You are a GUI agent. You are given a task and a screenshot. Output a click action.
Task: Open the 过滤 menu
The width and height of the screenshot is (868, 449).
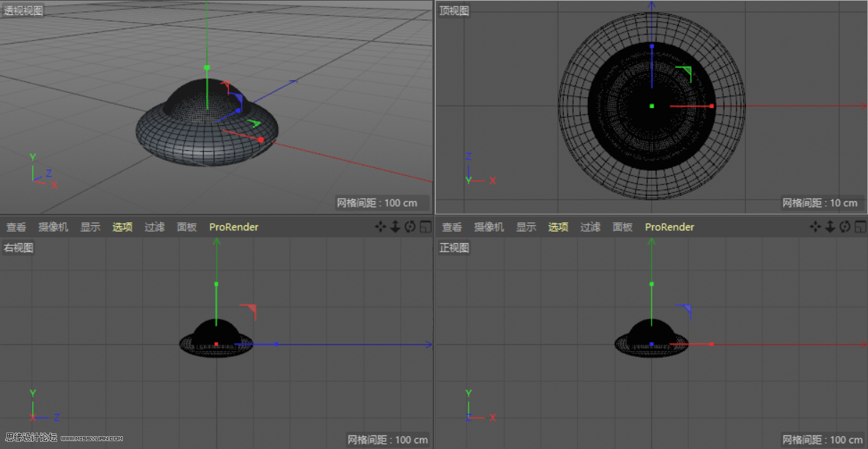(154, 227)
